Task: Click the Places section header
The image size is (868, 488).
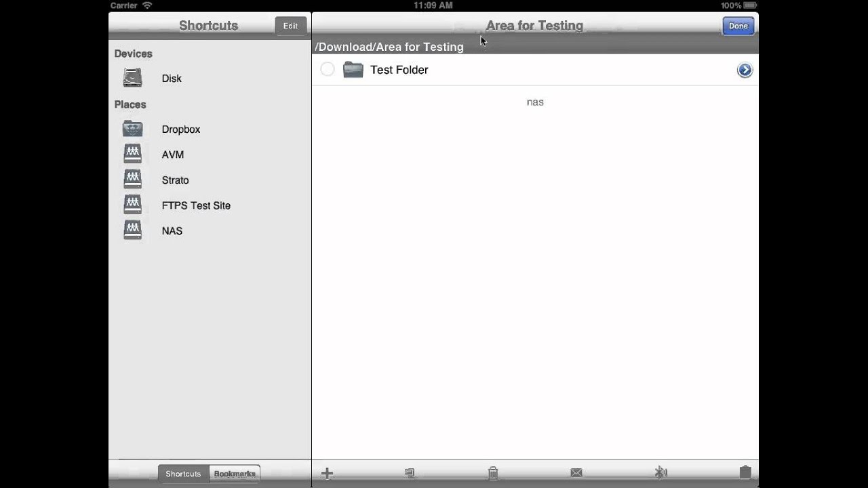Action: pyautogui.click(x=130, y=104)
